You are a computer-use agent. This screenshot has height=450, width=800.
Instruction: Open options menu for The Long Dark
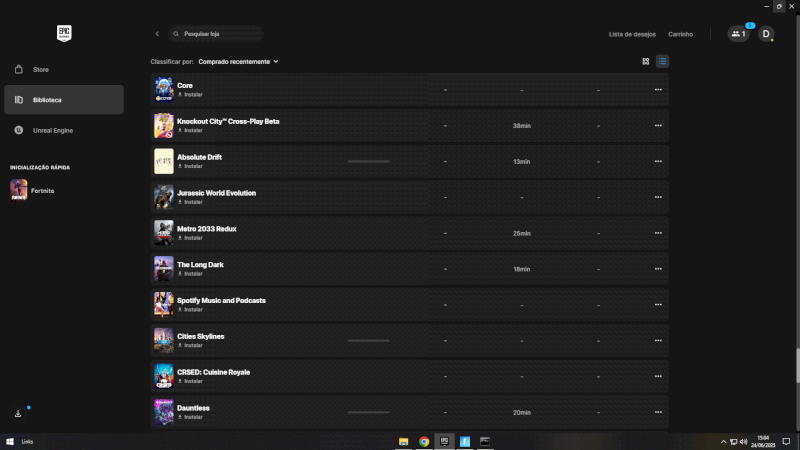click(x=658, y=269)
